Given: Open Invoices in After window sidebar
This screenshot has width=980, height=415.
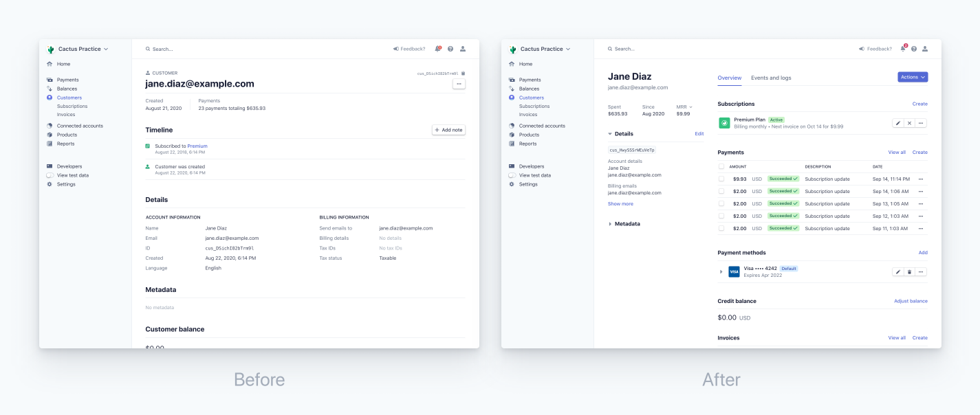Looking at the screenshot, I should (x=528, y=115).
